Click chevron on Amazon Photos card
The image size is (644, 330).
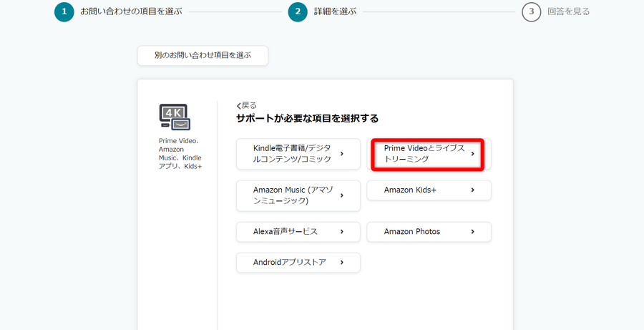pyautogui.click(x=473, y=232)
